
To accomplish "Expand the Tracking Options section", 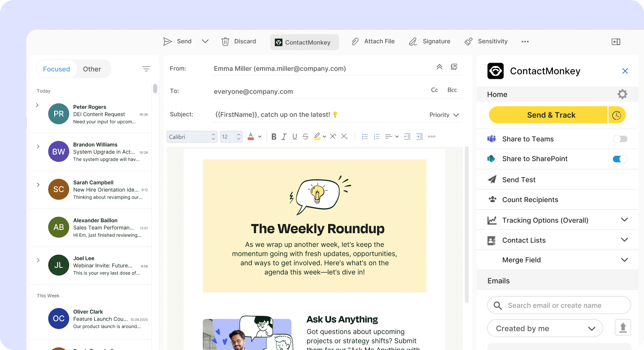I will (624, 220).
